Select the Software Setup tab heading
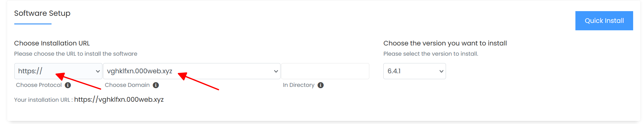Screen dimensions: 644x124 pyautogui.click(x=42, y=13)
